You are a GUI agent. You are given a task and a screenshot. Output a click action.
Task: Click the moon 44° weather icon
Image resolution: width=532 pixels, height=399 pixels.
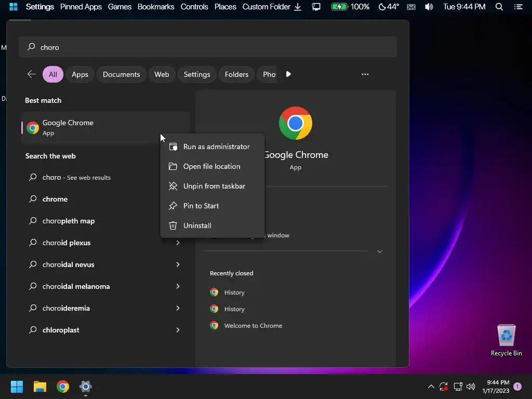point(389,7)
